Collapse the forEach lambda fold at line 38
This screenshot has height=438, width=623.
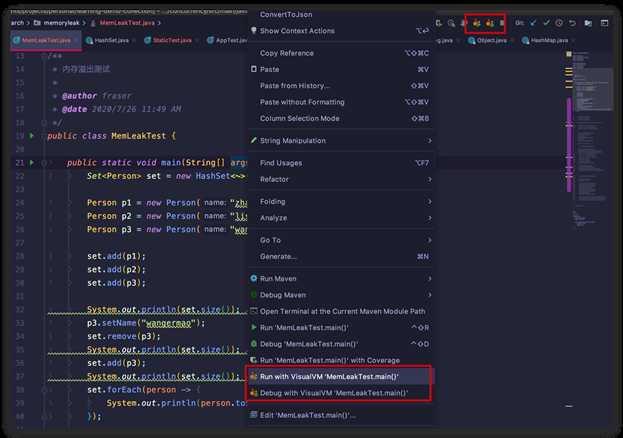coord(44,390)
